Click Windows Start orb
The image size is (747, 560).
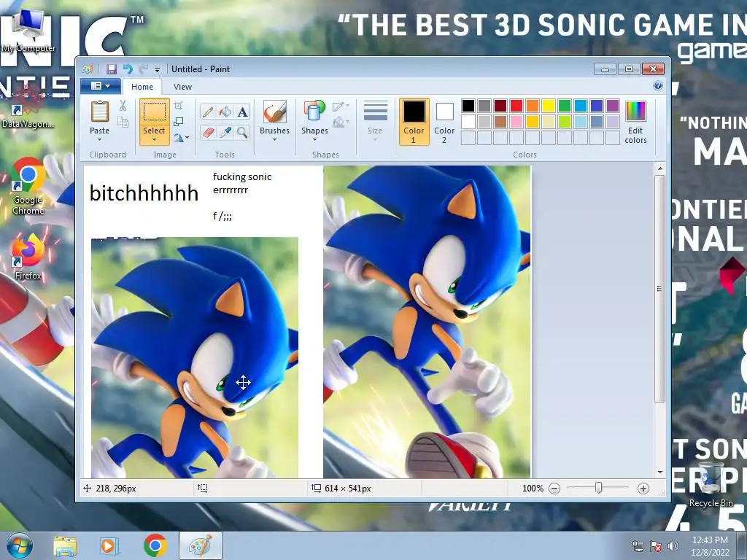point(19,545)
